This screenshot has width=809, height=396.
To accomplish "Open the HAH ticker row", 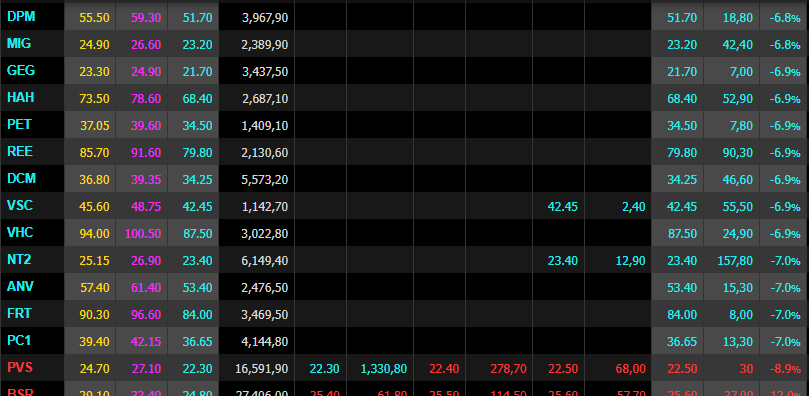I will pos(21,97).
